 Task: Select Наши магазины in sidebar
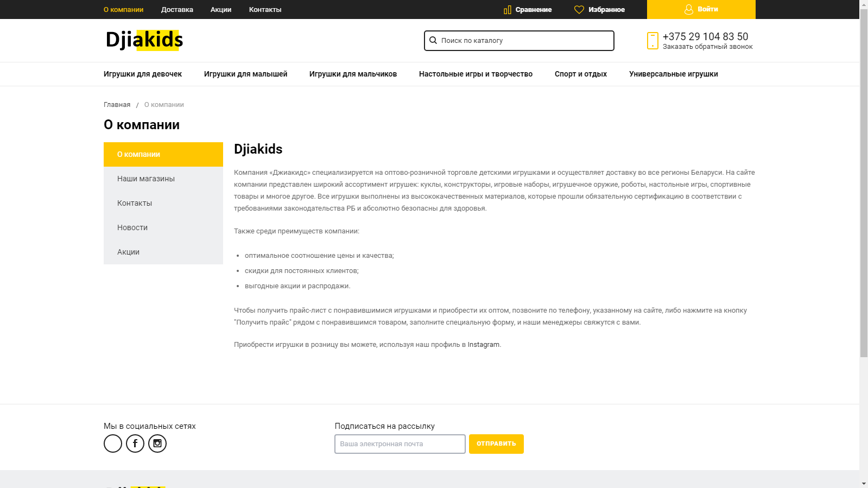tap(163, 179)
